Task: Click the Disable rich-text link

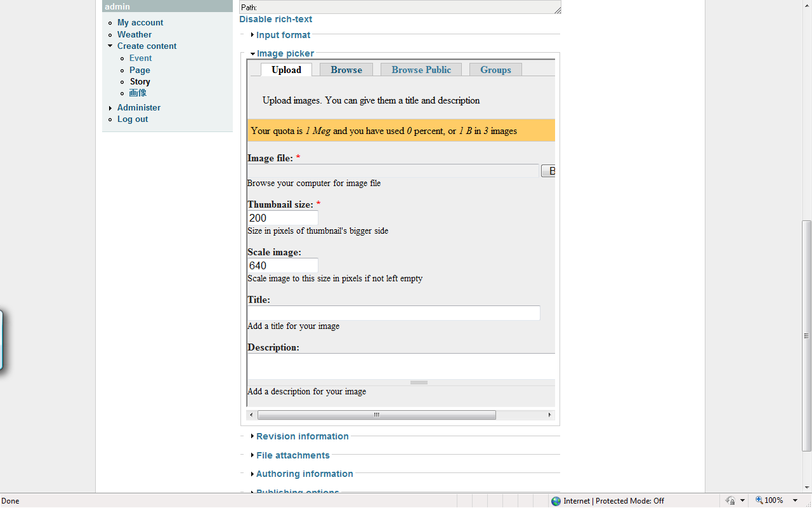Action: click(x=275, y=19)
